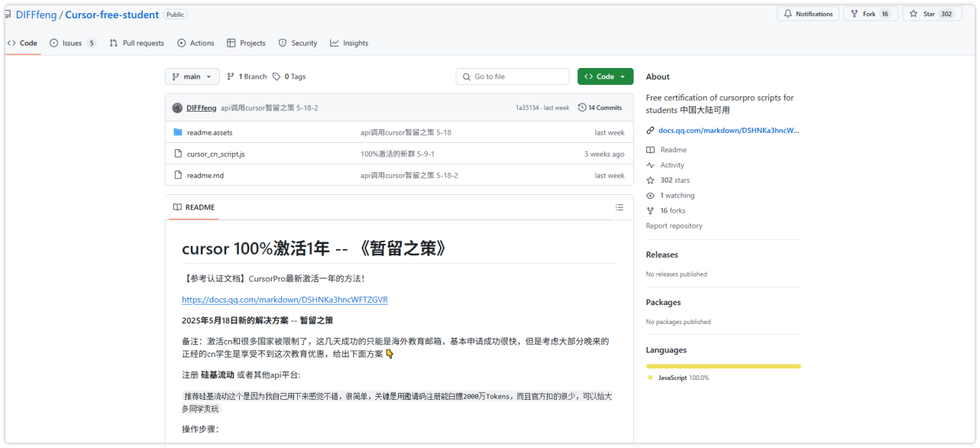The width and height of the screenshot is (980, 448).
Task: Click the DIFFfeng avatar in commit row
Action: [177, 108]
